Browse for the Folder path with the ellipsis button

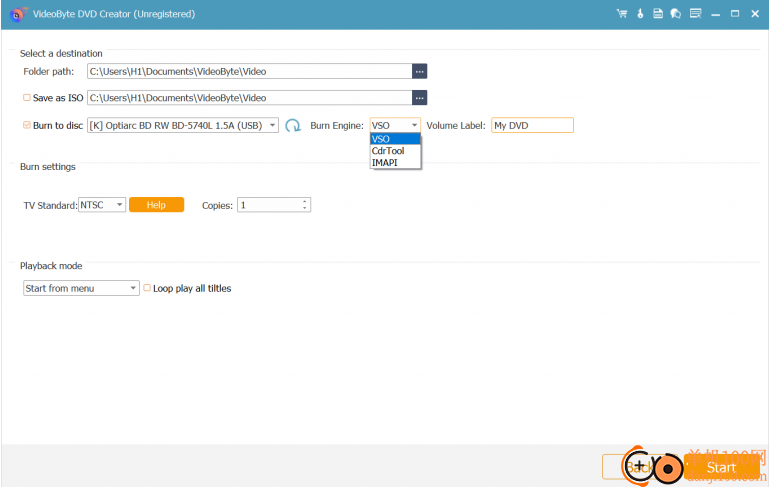pyautogui.click(x=419, y=72)
